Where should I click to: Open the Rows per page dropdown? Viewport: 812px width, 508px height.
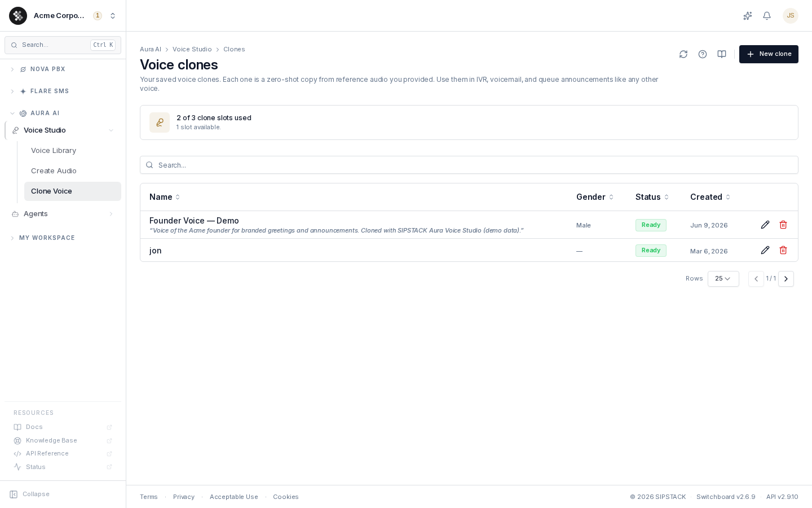tap(723, 279)
